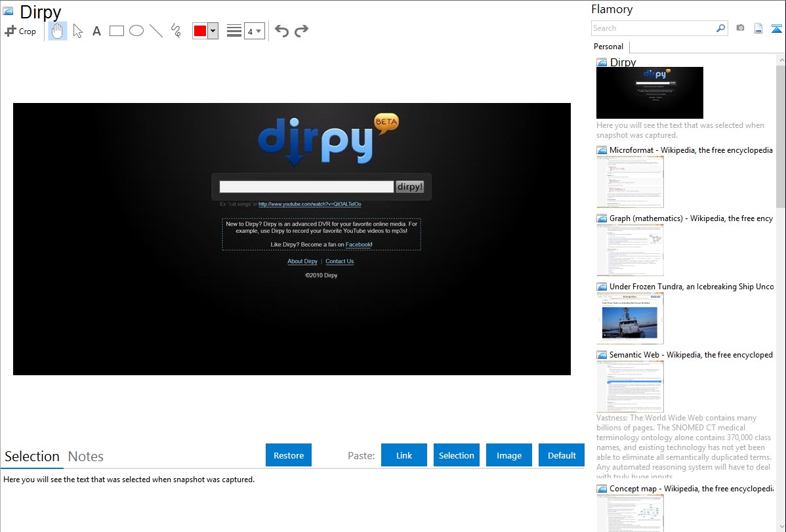The image size is (786, 532).
Task: Focus the Flamory search field
Action: (653, 28)
